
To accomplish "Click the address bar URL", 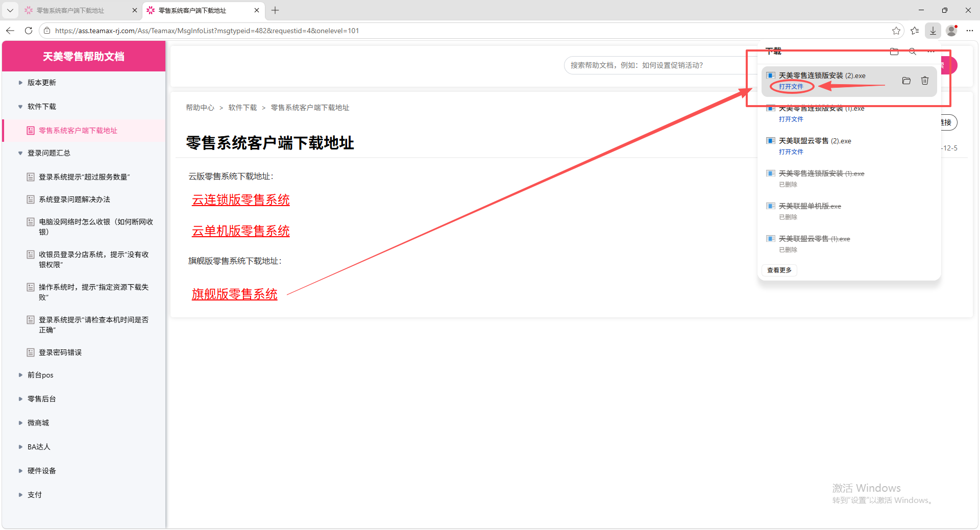I will 207,31.
